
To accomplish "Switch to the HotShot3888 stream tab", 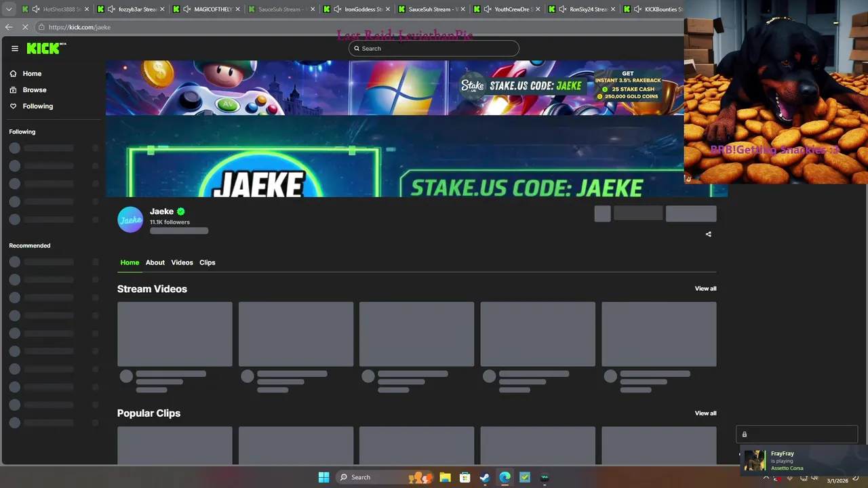I will pos(55,9).
